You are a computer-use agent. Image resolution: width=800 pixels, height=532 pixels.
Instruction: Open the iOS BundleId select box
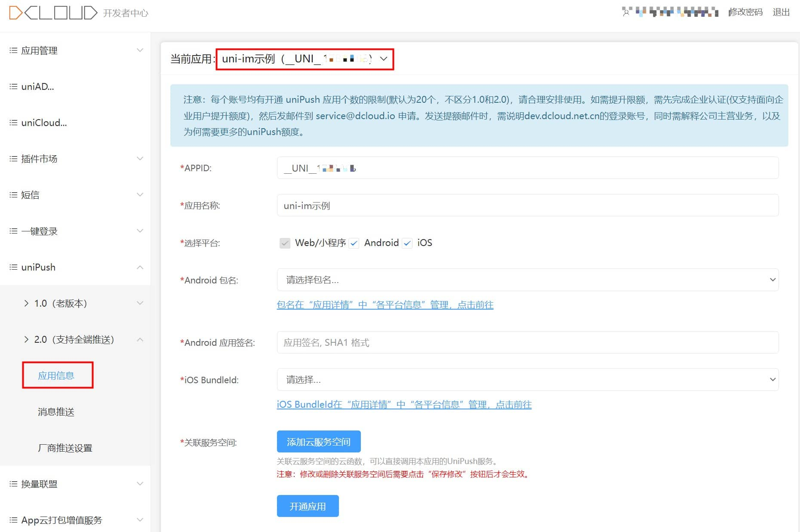point(528,380)
